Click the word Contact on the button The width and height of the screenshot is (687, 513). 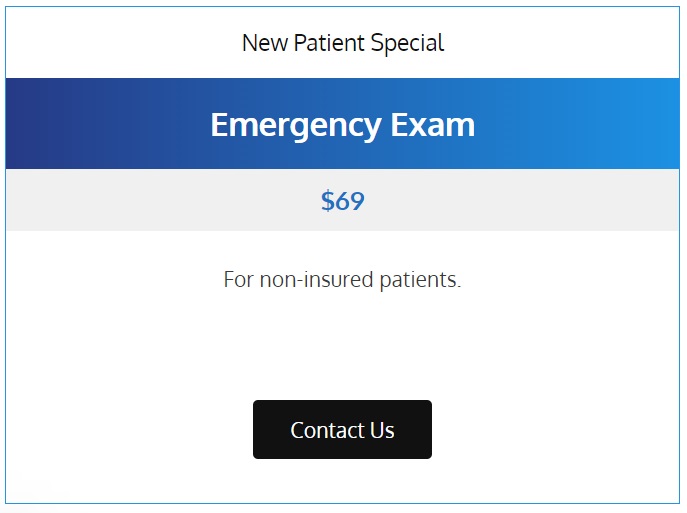click(x=327, y=430)
